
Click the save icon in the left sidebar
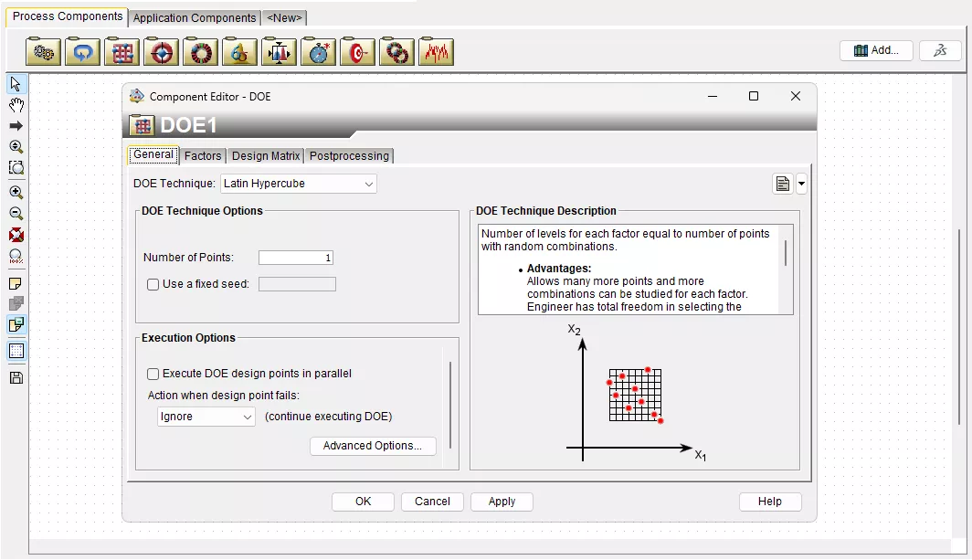(15, 377)
